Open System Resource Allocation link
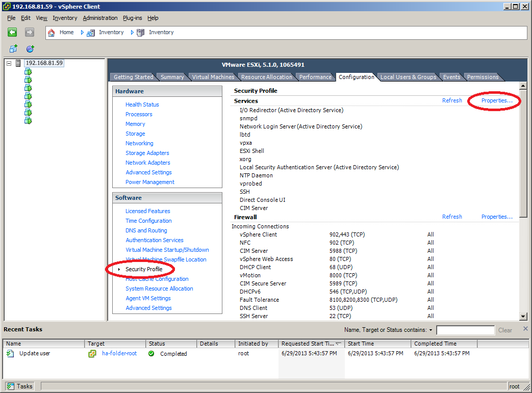The width and height of the screenshot is (532, 393). pos(159,289)
